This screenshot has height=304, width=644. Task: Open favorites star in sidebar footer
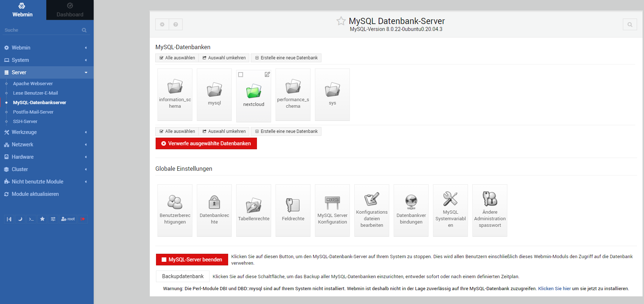pos(42,219)
